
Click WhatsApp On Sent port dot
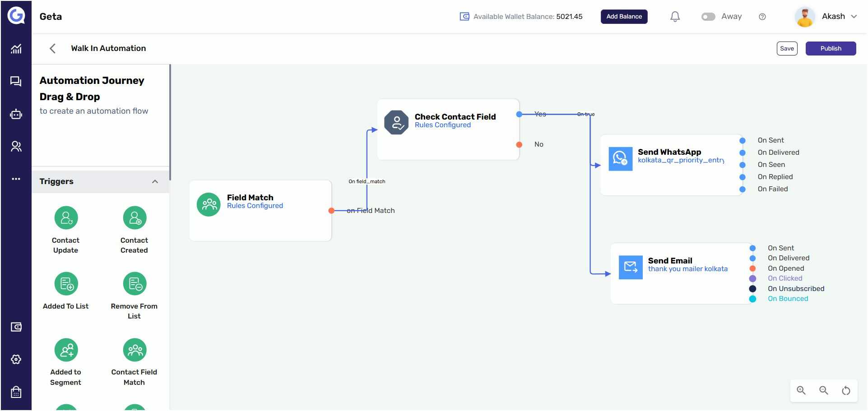pyautogui.click(x=743, y=140)
